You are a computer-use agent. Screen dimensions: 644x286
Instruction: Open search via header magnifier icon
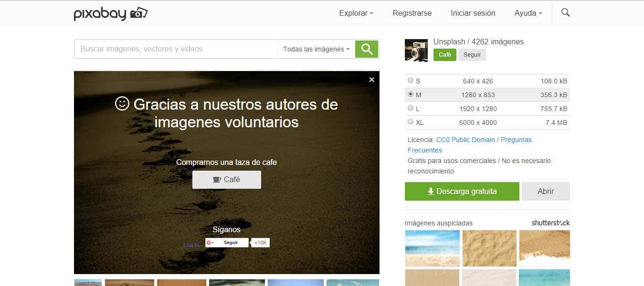(x=566, y=13)
